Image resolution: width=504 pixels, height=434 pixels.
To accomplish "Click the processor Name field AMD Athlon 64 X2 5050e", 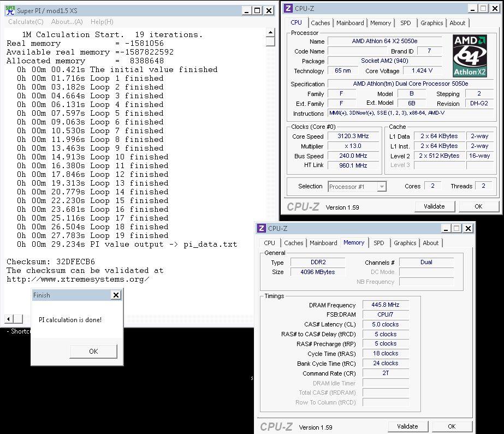I will click(384, 41).
